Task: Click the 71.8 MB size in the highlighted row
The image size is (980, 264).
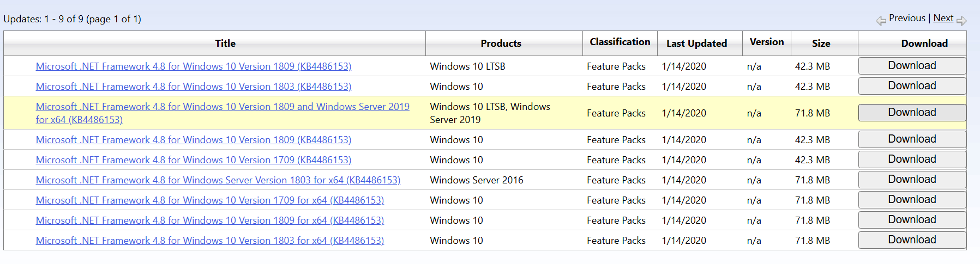Action: (813, 113)
